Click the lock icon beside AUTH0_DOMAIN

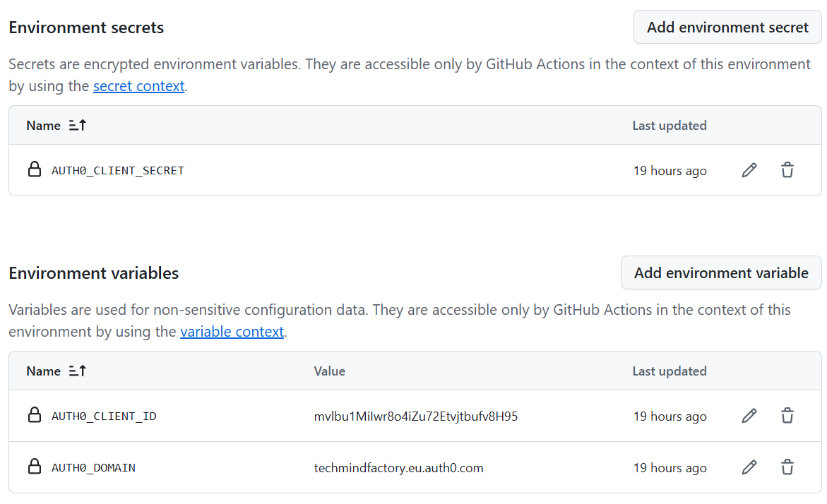[x=35, y=467]
